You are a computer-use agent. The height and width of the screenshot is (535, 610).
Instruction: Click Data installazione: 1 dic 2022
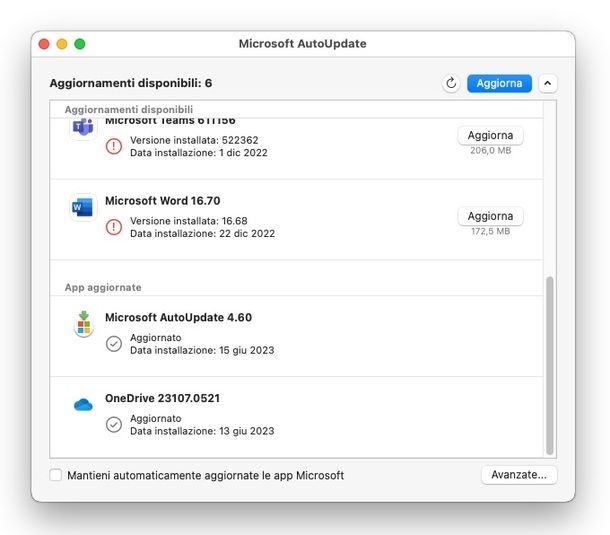coord(199,153)
